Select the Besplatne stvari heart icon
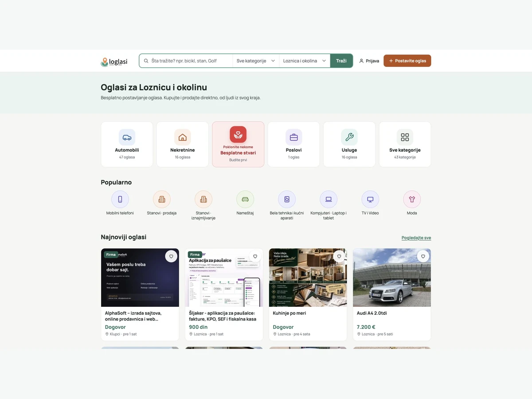The height and width of the screenshot is (399, 532). pos(238,134)
